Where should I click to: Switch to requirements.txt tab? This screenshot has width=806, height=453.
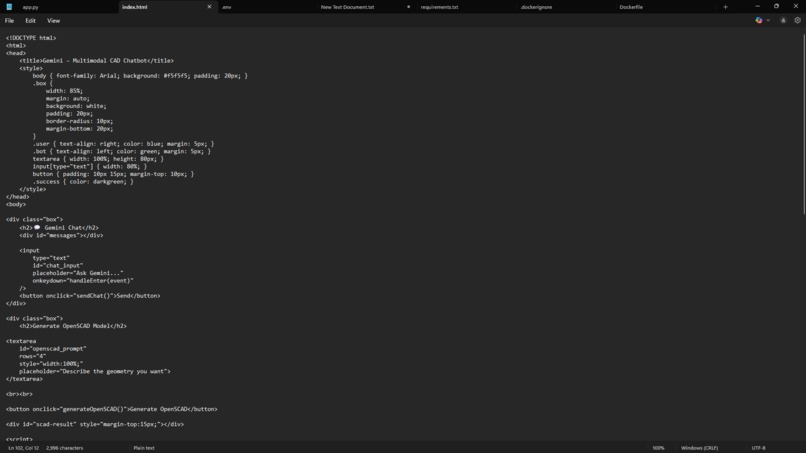[439, 7]
